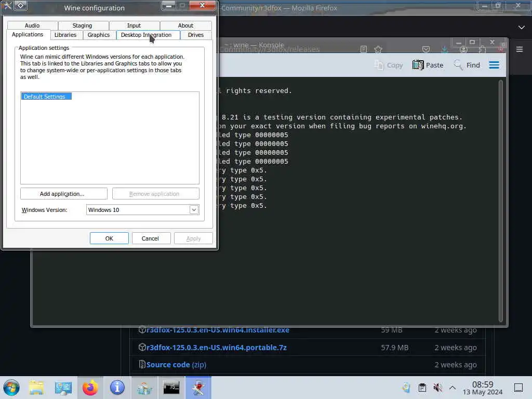Select the Applications tab
532x399 pixels.
pyautogui.click(x=28, y=35)
